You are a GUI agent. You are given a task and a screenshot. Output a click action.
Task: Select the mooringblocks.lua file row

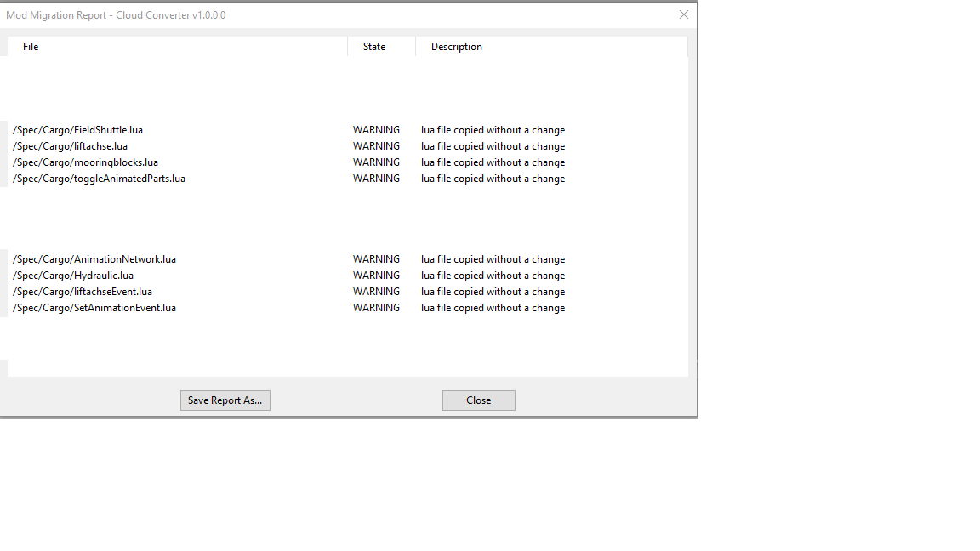(x=85, y=162)
